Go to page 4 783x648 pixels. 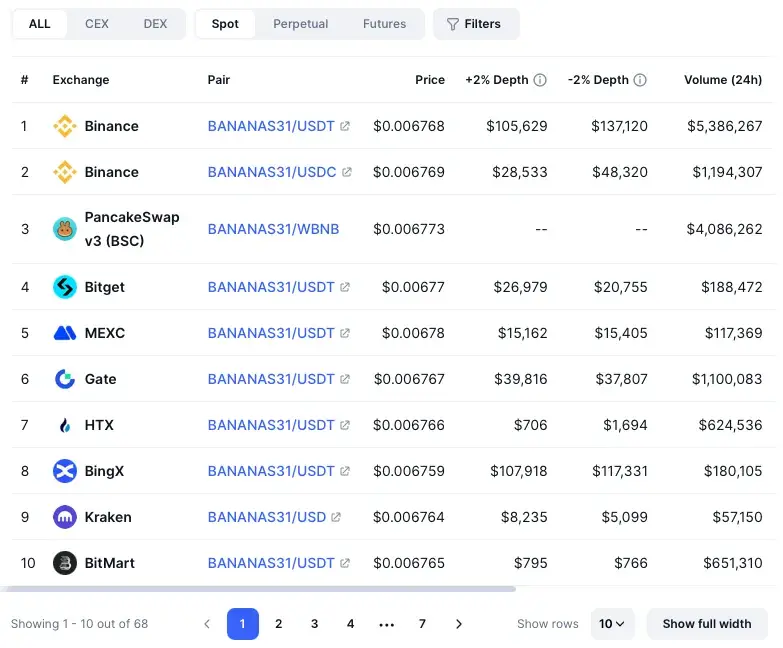(351, 624)
